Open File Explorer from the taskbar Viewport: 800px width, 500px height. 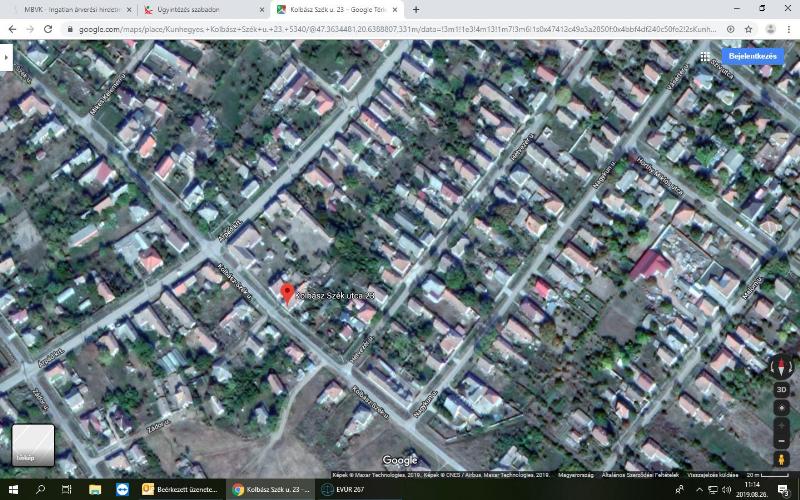95,490
